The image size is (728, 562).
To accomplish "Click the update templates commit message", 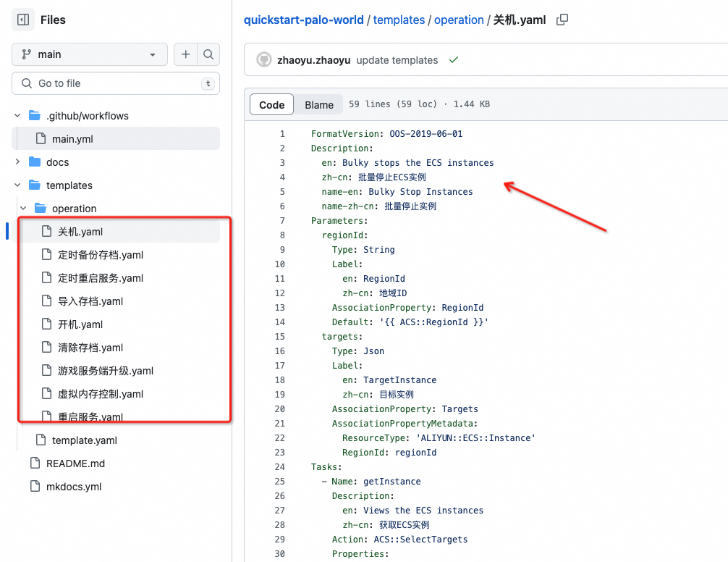I will [397, 60].
